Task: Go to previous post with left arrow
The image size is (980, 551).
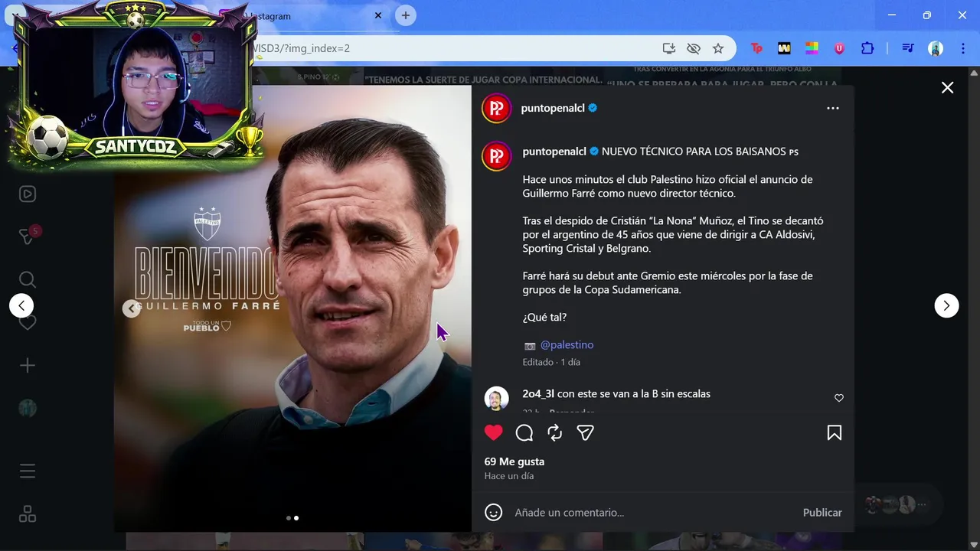Action: coord(21,305)
